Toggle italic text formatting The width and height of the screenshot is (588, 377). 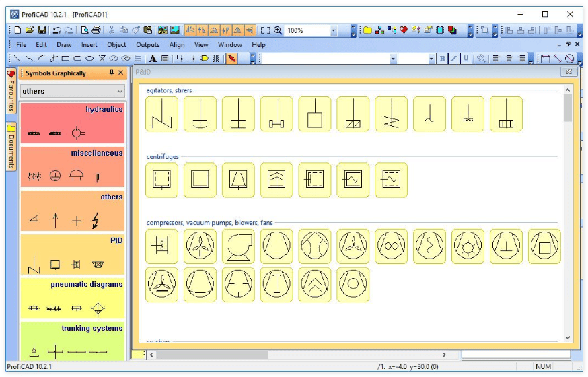454,58
